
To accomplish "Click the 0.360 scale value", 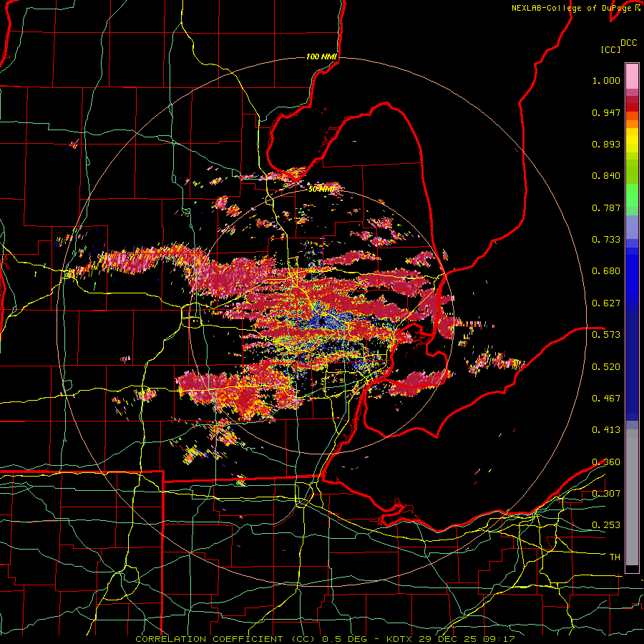I will point(606,462).
